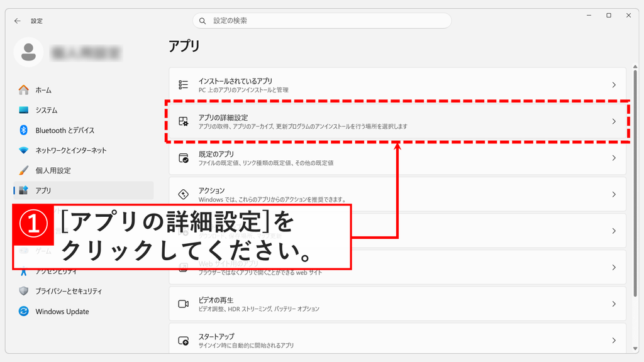Click text サインイン時に自動的に開始されるアプリ
This screenshot has width=644, height=362.
point(246,346)
